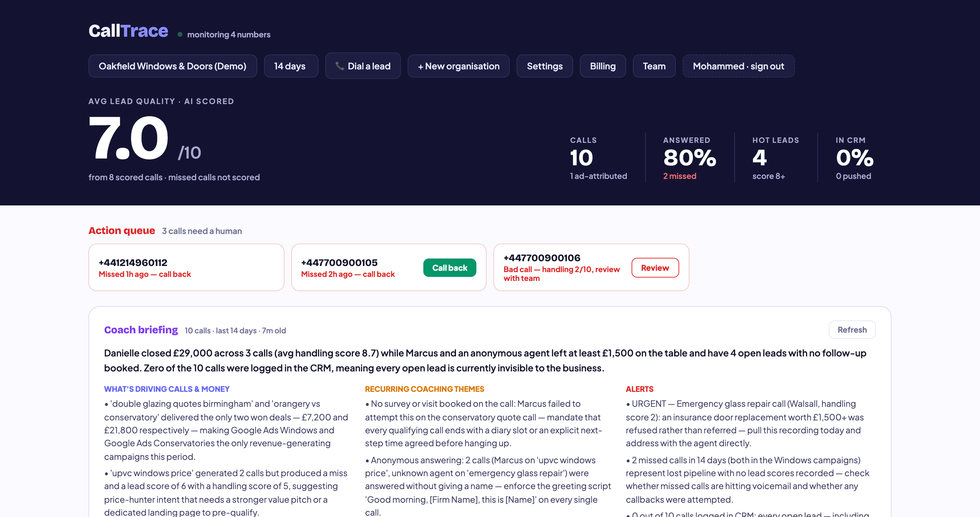Click the URGENT emergency glass repair alert
This screenshot has height=517, width=980.
[746, 423]
